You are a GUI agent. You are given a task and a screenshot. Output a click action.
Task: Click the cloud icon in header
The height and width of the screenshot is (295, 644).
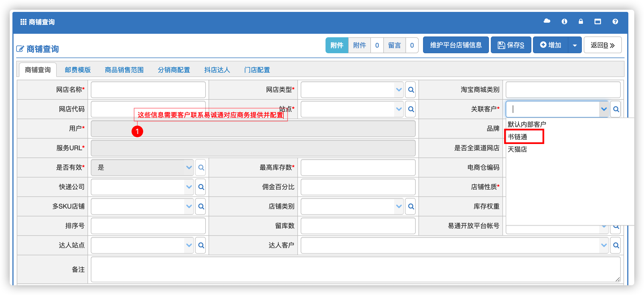[x=547, y=21]
